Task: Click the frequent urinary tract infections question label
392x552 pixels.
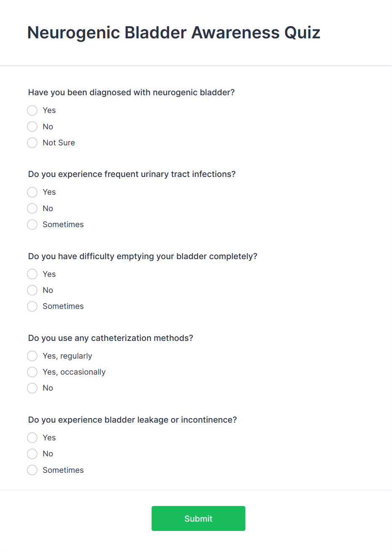Action: 132,174
